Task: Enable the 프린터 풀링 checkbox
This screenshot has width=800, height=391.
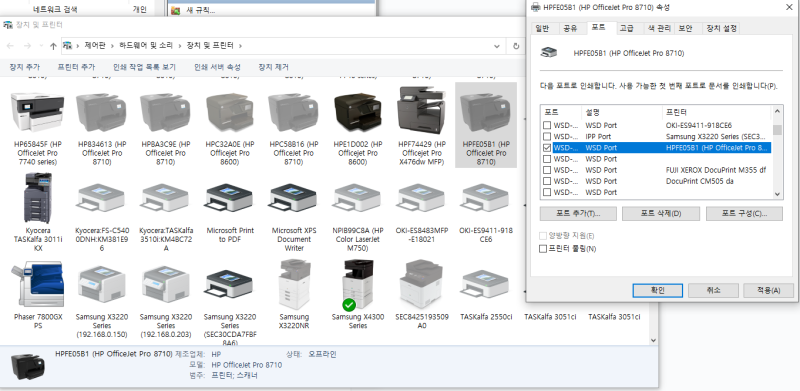Action: (x=543, y=249)
